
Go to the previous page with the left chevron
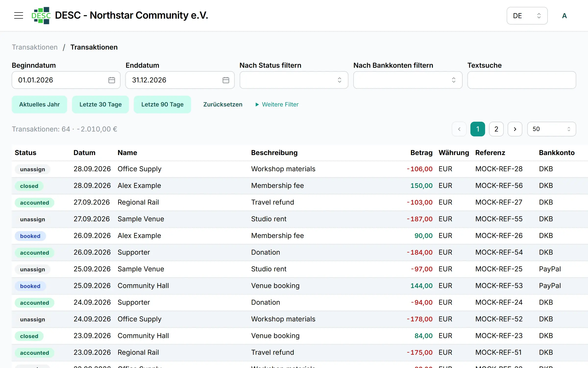pos(459,129)
